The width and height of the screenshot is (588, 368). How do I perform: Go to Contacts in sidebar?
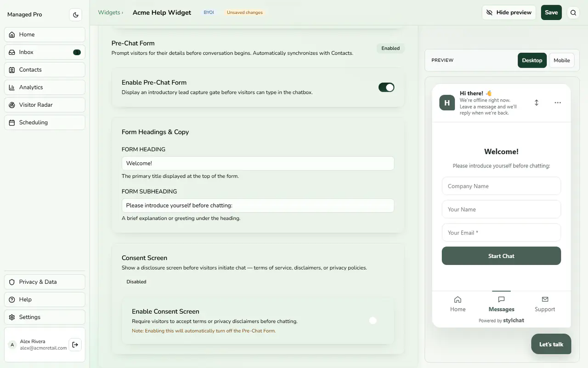click(x=45, y=69)
